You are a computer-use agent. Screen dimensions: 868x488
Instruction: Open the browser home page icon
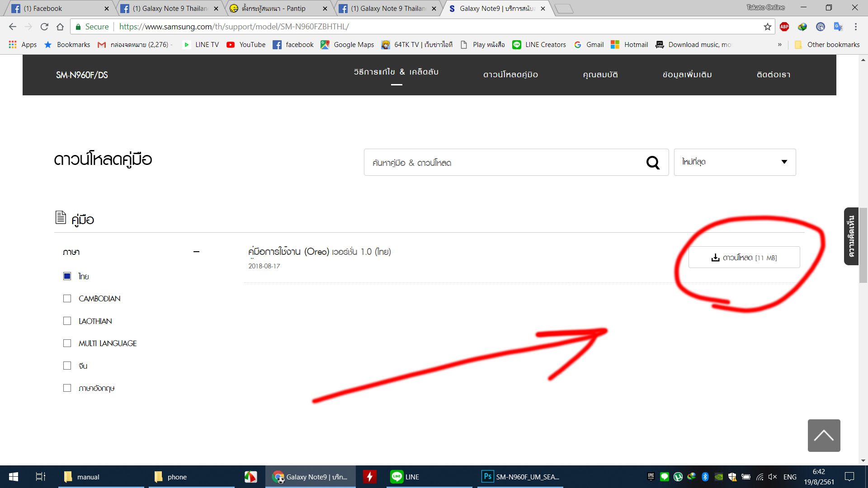tap(60, 27)
